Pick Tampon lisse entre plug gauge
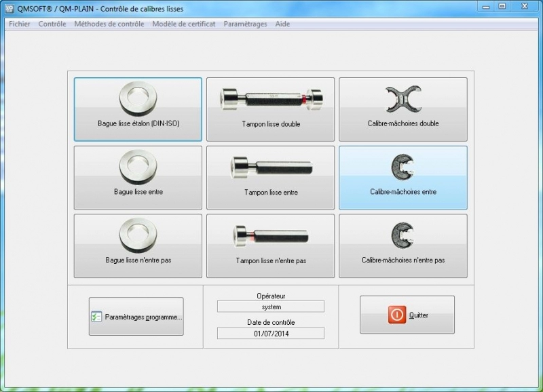This screenshot has height=392, width=543. pyautogui.click(x=270, y=178)
